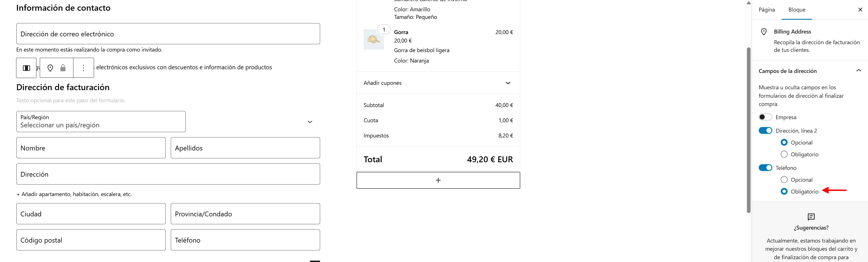Select Opcional for Teléfono

[784, 180]
